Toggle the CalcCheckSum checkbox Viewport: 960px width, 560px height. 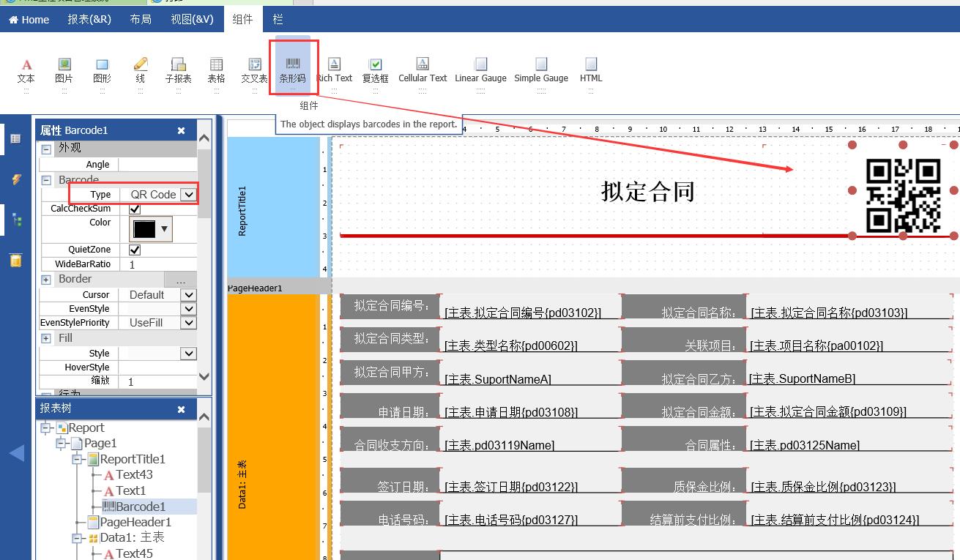tap(135, 209)
